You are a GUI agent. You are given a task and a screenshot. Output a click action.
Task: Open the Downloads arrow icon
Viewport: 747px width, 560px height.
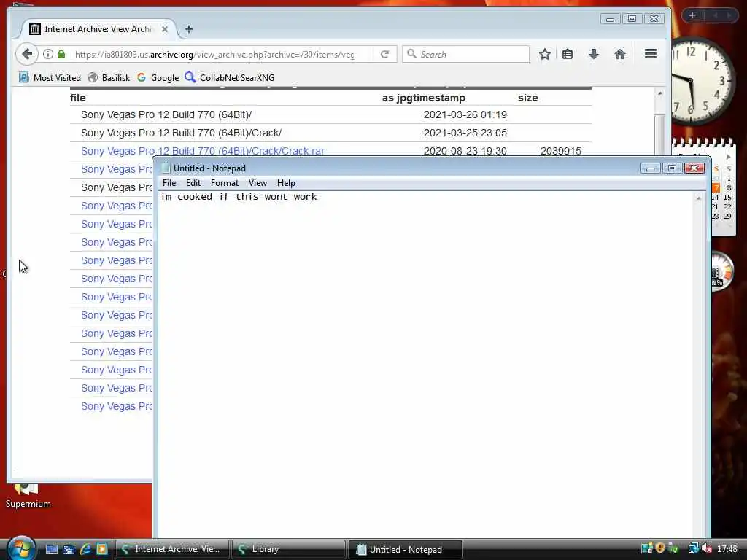pos(594,54)
